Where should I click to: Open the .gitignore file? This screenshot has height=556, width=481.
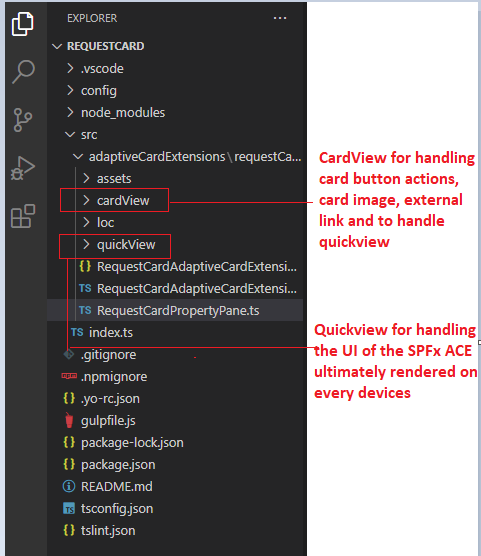109,355
